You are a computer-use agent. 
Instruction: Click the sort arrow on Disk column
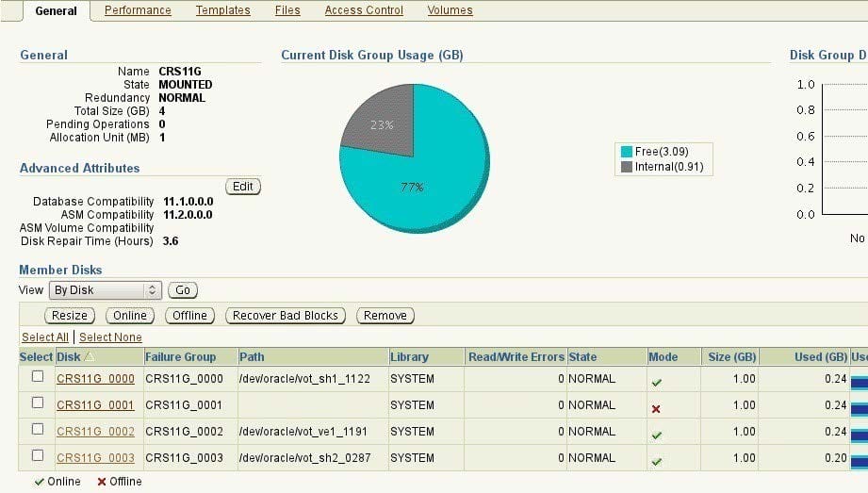pos(90,357)
